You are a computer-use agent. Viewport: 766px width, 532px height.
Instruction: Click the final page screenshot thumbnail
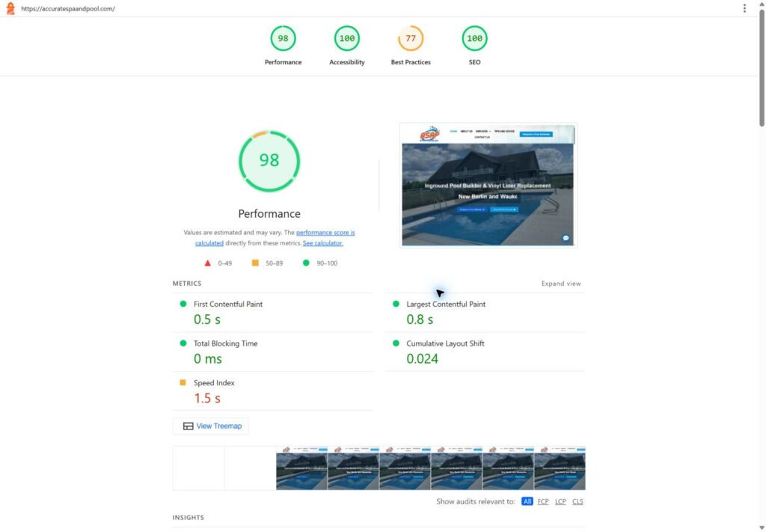pos(488,185)
